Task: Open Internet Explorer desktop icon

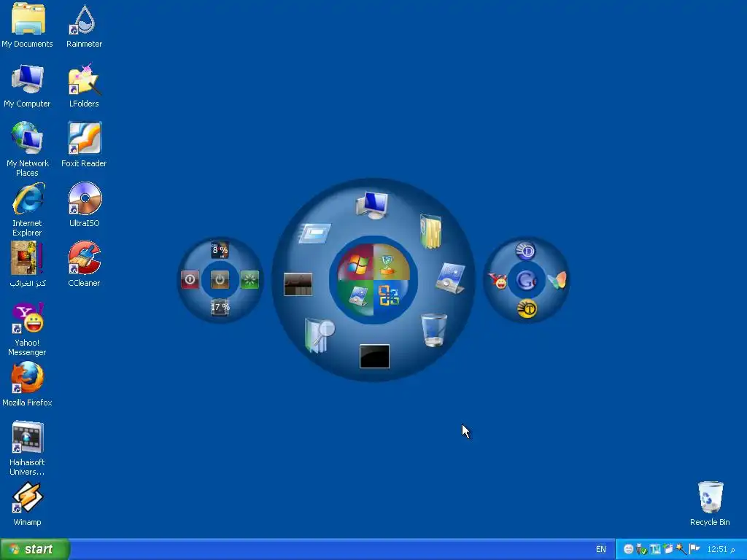Action: pyautogui.click(x=27, y=209)
